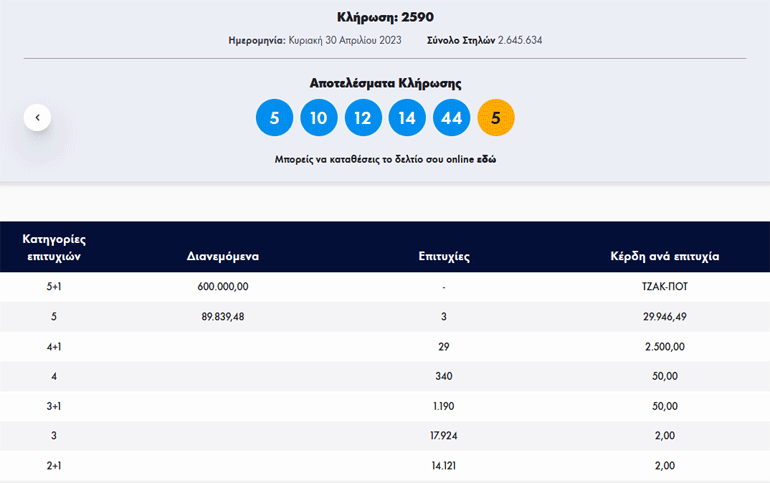The image size is (770, 483).
Task: Click the 'Κλήρωση: 2590' draw title
Action: point(385,17)
